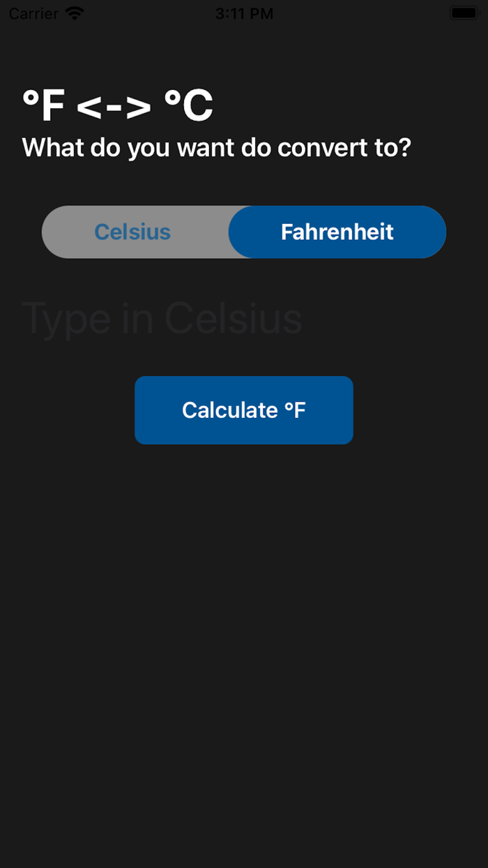488x868 pixels.
Task: Tap the °F <-> °C title
Action: pyautogui.click(x=119, y=105)
